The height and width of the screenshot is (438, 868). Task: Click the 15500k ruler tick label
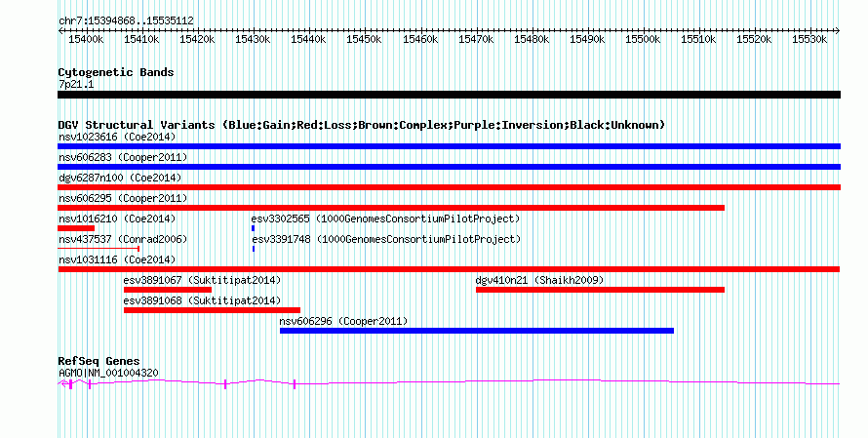(644, 39)
